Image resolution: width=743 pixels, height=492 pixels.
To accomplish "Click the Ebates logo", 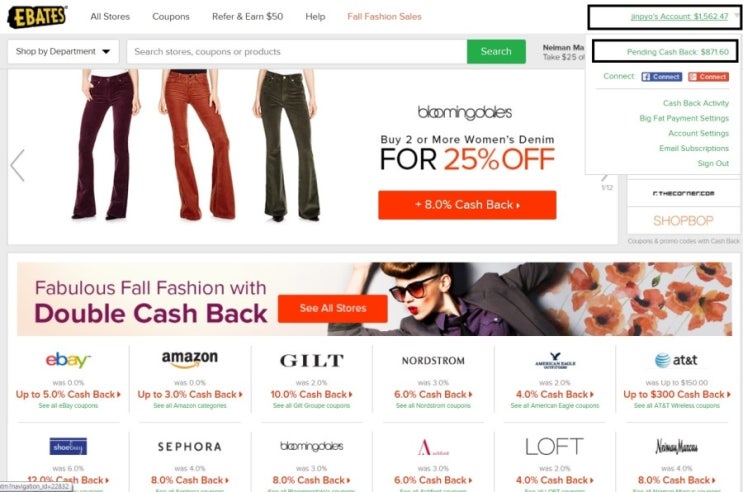I will 37,17.
